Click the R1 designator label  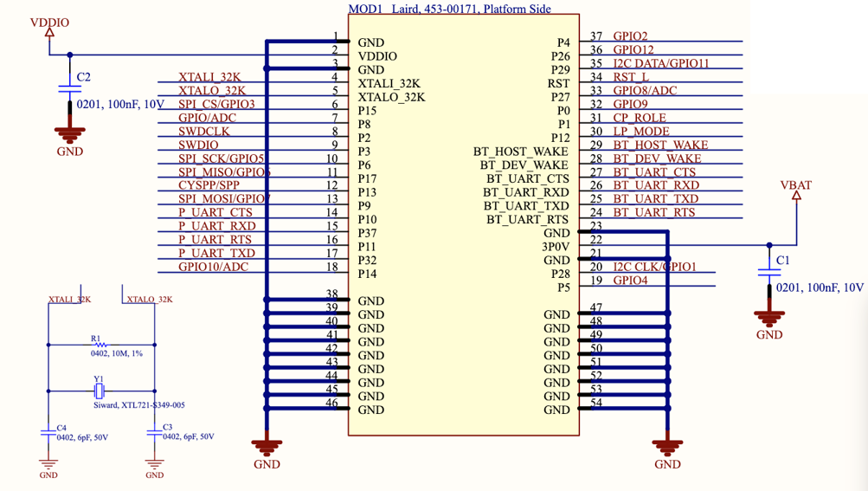(96, 338)
